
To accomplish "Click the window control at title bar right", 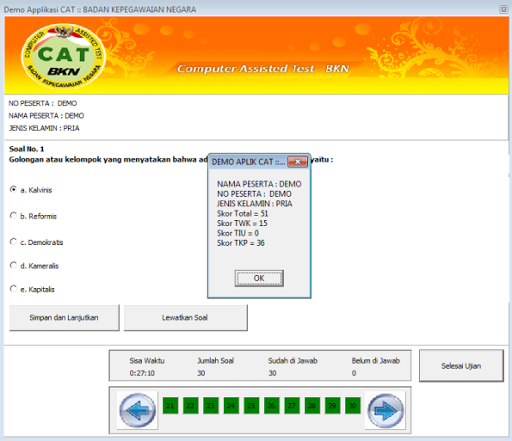I will tap(503, 9).
